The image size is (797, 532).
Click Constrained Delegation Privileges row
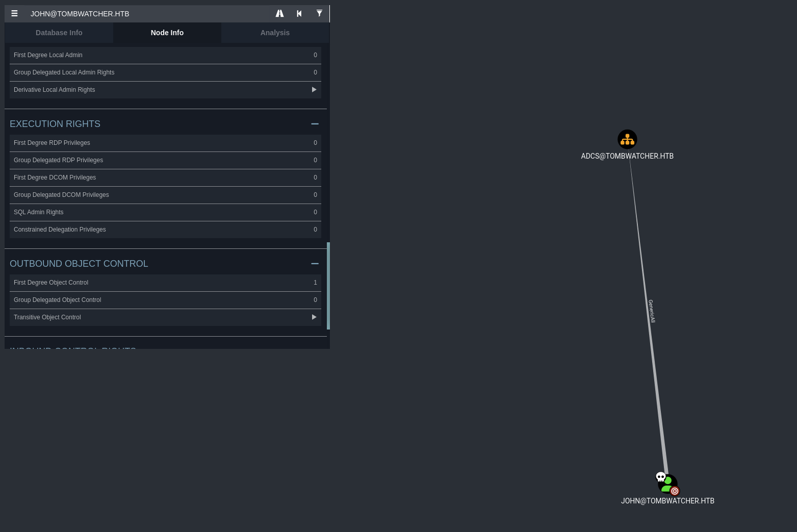tap(165, 230)
